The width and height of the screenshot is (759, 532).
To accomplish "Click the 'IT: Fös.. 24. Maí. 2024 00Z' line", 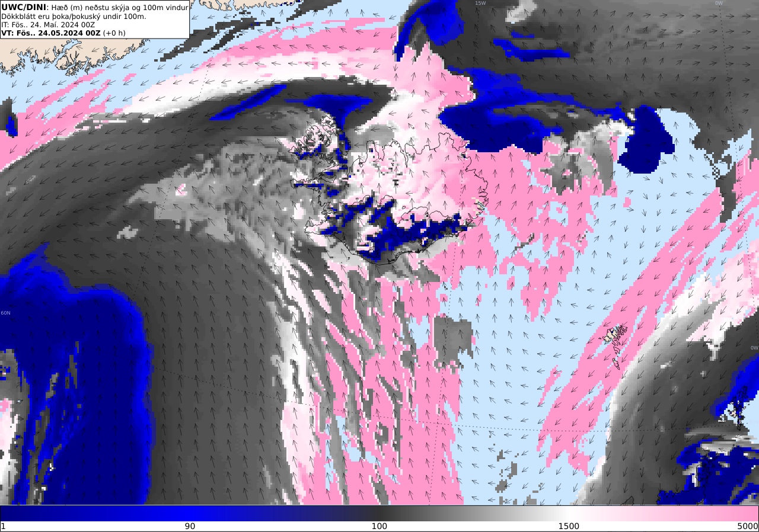I will (48, 25).
